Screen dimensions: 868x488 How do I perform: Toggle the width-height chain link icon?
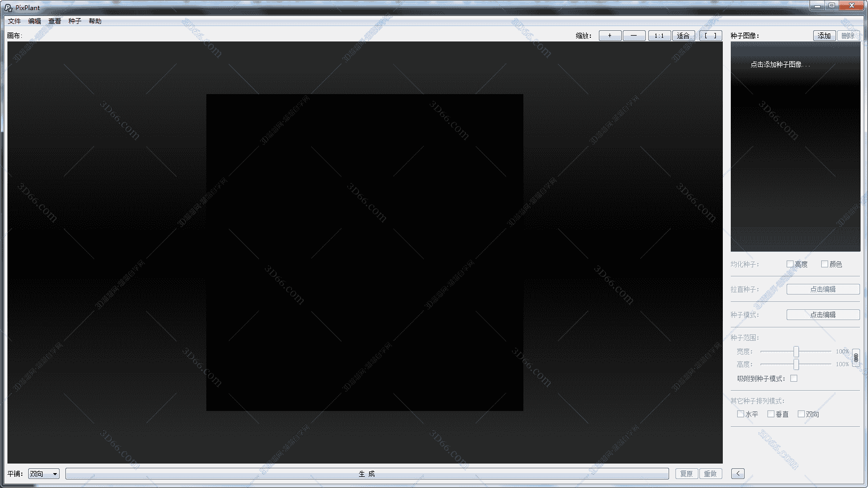coord(856,358)
